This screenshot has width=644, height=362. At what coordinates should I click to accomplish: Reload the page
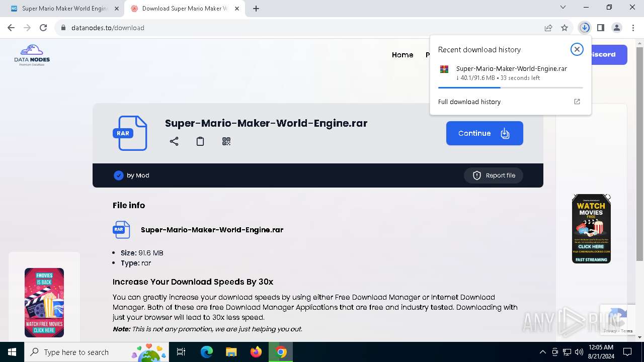[x=43, y=28]
